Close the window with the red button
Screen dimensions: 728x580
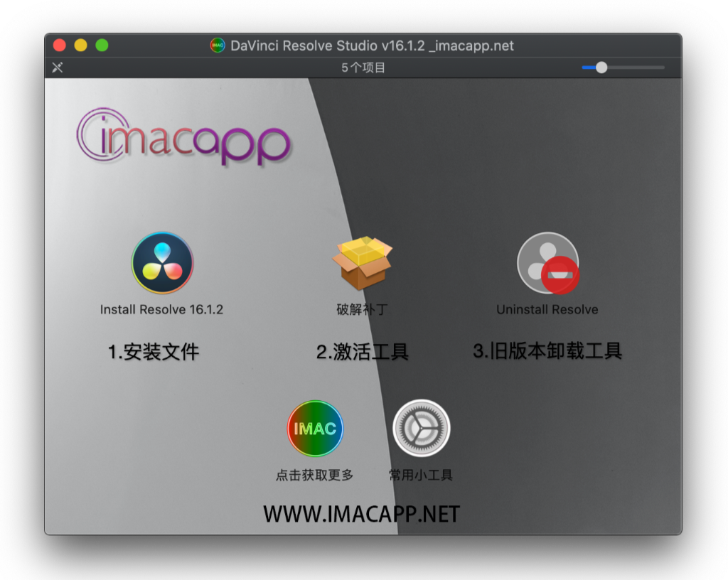point(60,45)
